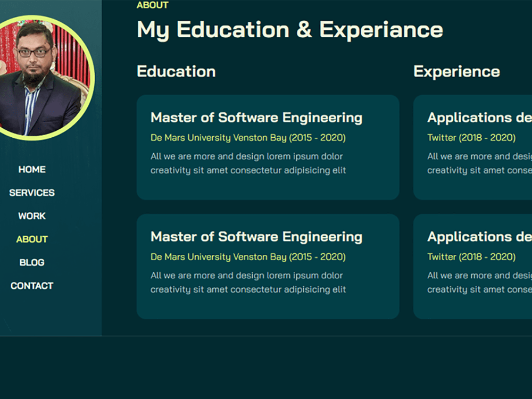Click the second Twitter experience subtitle
This screenshot has width=532, height=399.
(x=471, y=256)
